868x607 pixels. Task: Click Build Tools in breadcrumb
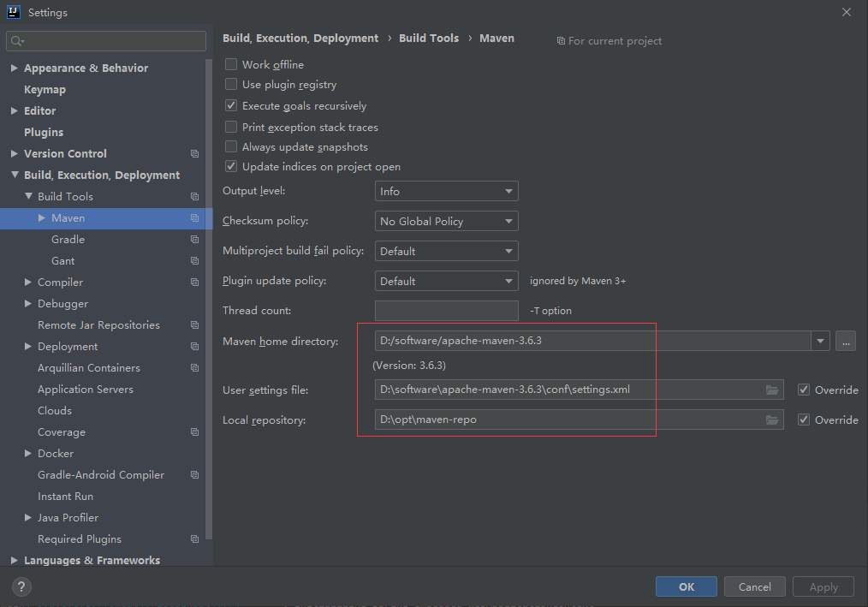[429, 39]
